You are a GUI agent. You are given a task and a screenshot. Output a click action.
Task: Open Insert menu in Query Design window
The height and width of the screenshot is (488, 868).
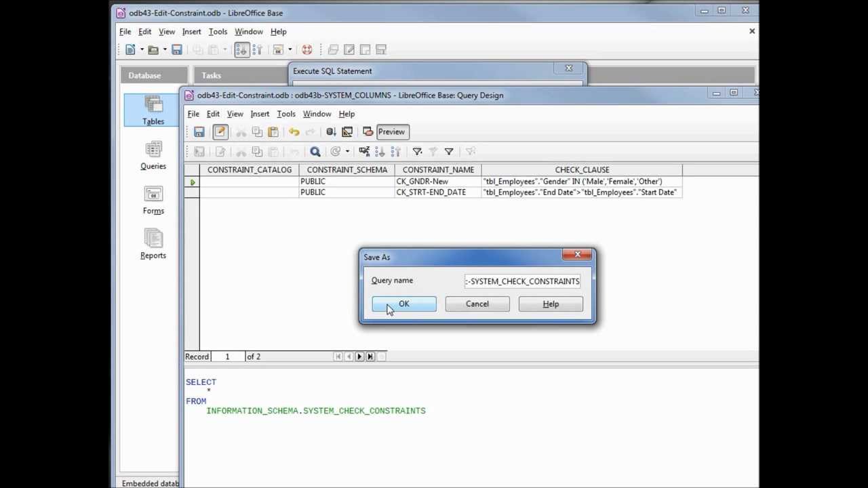click(260, 114)
